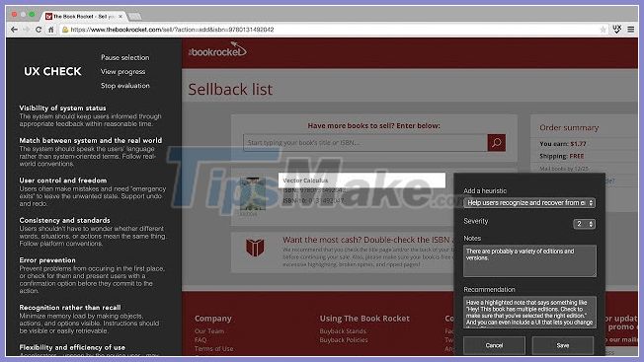The image size is (644, 362).
Task: Focus the book title or ISBN search field
Action: tap(365, 143)
